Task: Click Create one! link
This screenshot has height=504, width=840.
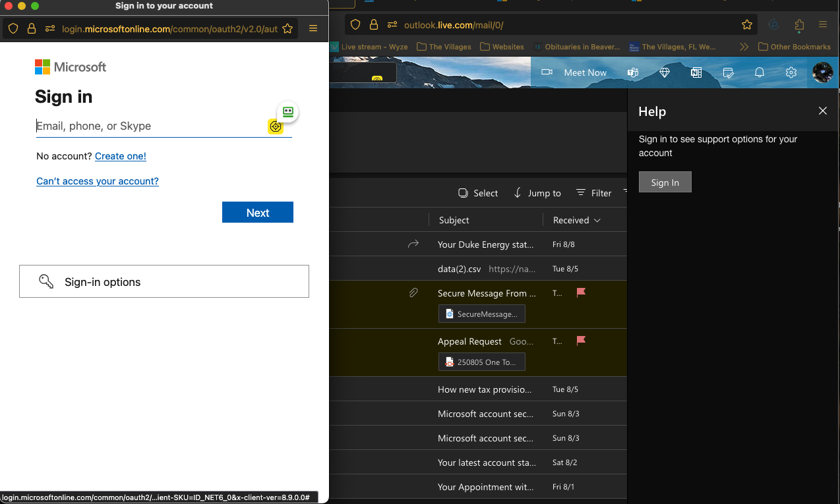Action: [121, 156]
